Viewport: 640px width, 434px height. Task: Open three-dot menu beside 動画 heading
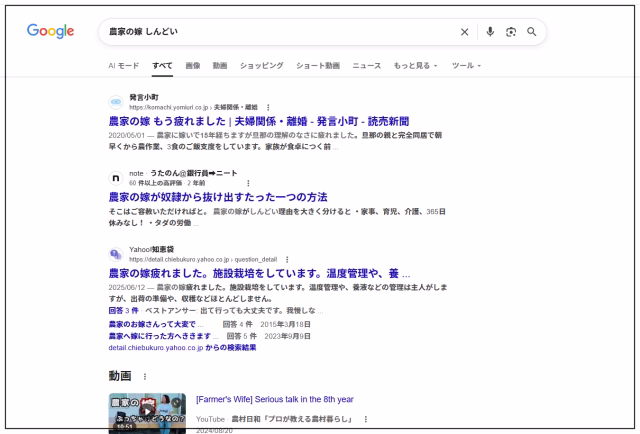[x=145, y=376]
